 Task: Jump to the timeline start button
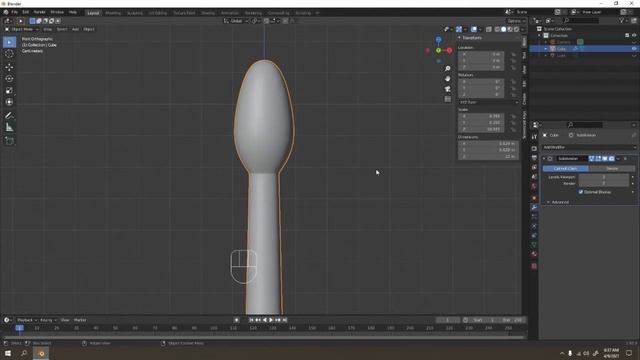[x=251, y=320]
